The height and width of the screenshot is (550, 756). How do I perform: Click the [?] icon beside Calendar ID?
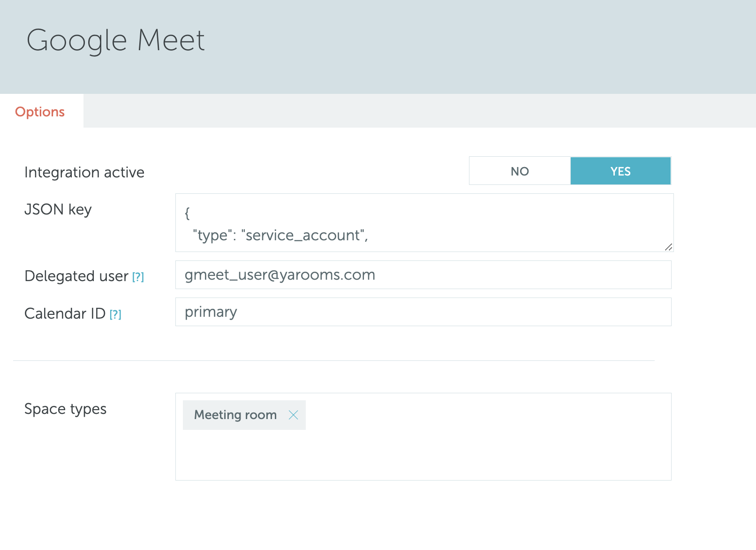click(115, 314)
